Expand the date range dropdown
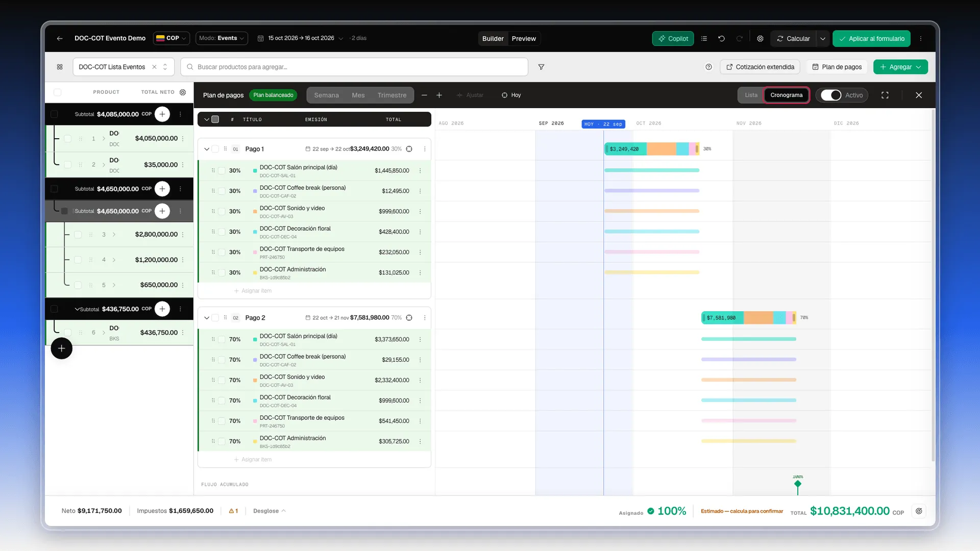Viewport: 980px width, 551px height. click(341, 39)
